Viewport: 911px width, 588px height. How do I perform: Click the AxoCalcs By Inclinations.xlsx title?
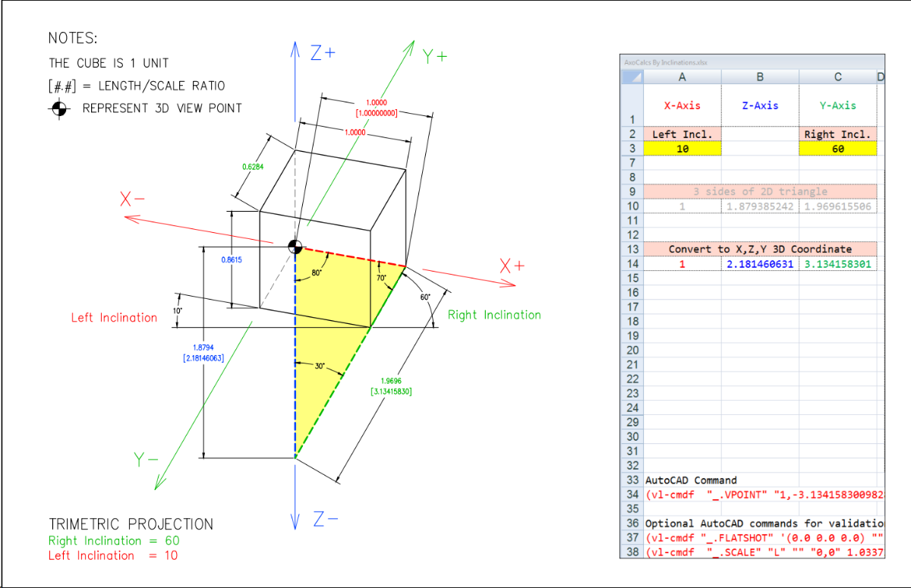click(665, 62)
